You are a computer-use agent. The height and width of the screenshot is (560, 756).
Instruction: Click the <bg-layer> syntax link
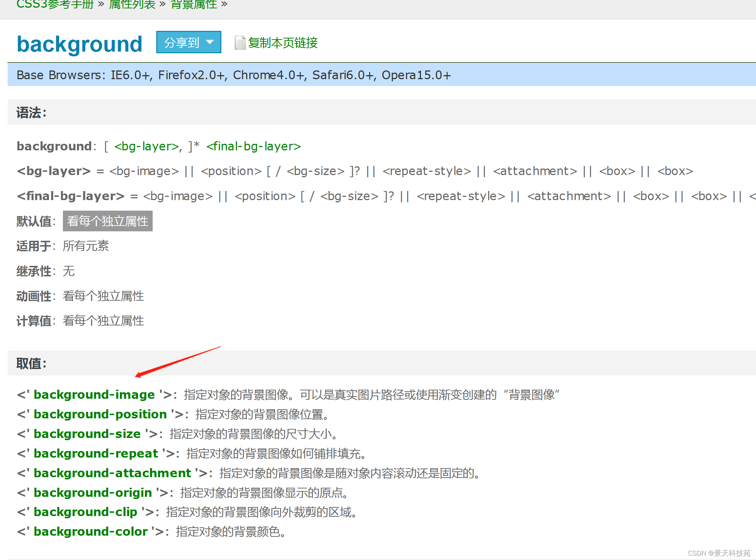click(146, 146)
